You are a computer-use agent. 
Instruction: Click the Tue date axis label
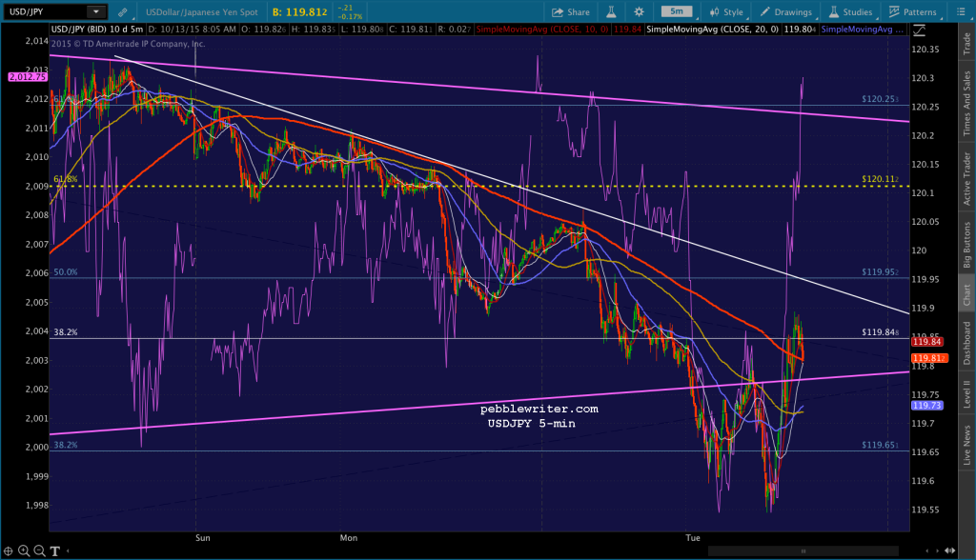[x=693, y=537]
